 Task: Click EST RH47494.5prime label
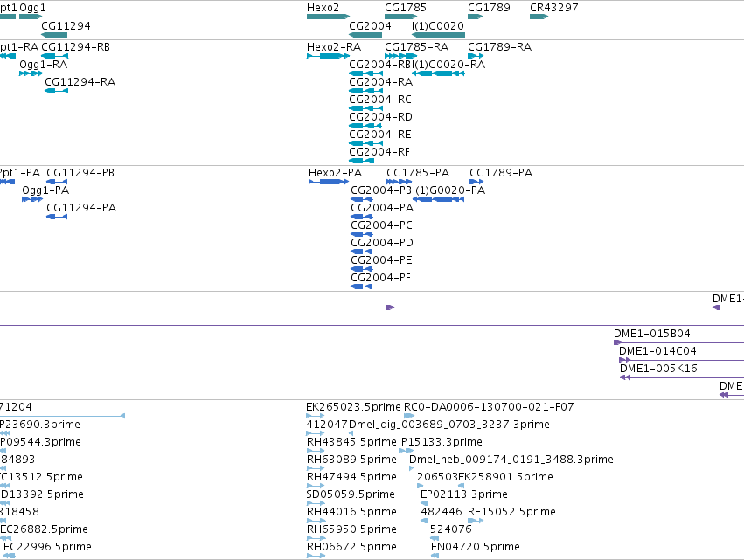pos(351,478)
